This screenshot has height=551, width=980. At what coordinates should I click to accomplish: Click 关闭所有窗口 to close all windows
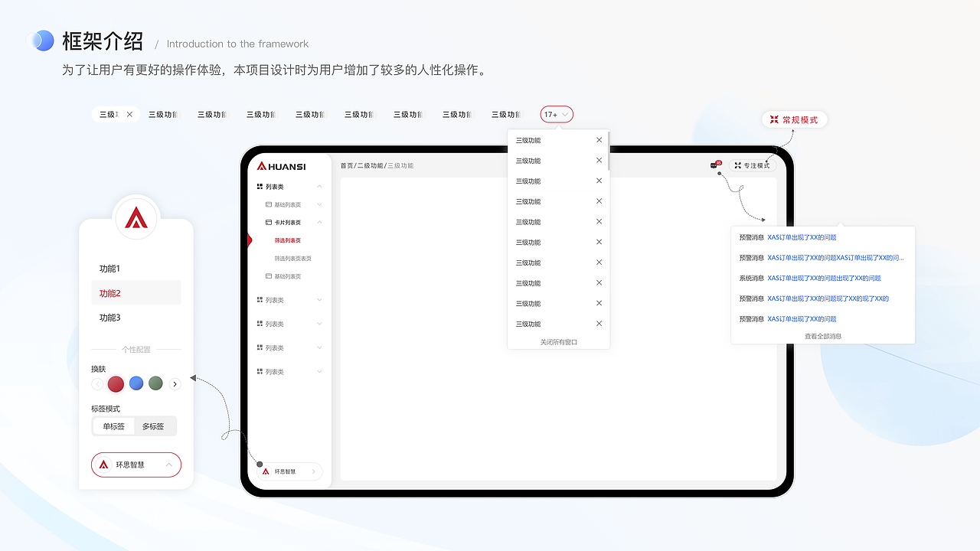click(x=558, y=341)
